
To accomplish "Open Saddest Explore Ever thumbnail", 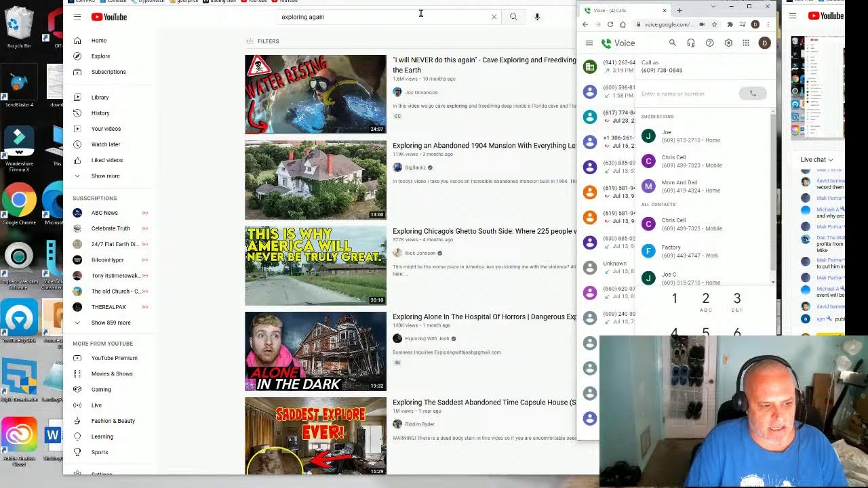I will point(315,436).
